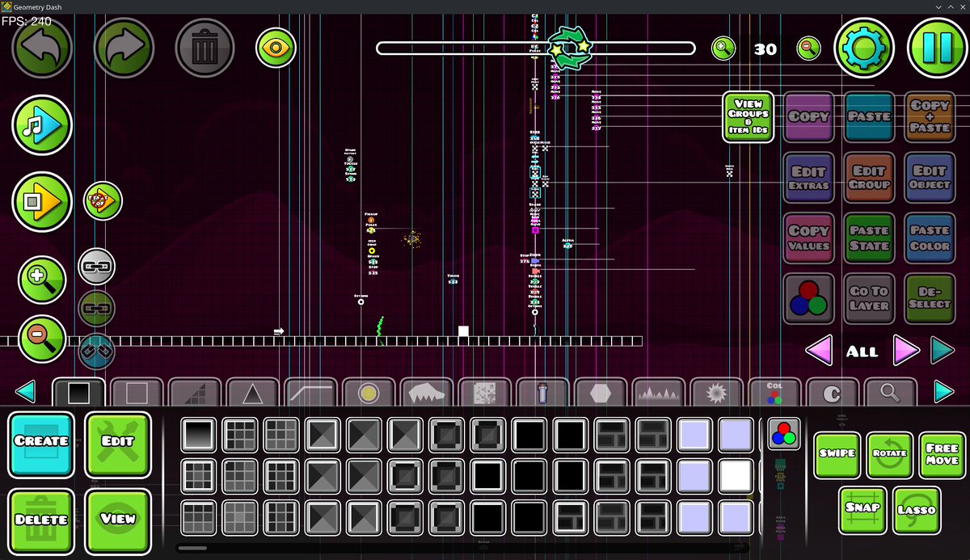
Task: Select the slopes tab
Action: 195,393
